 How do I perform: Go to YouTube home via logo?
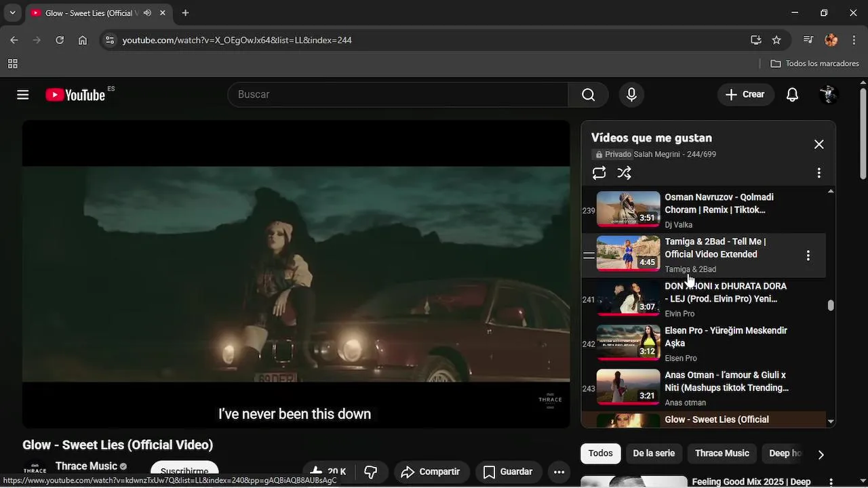(75, 95)
